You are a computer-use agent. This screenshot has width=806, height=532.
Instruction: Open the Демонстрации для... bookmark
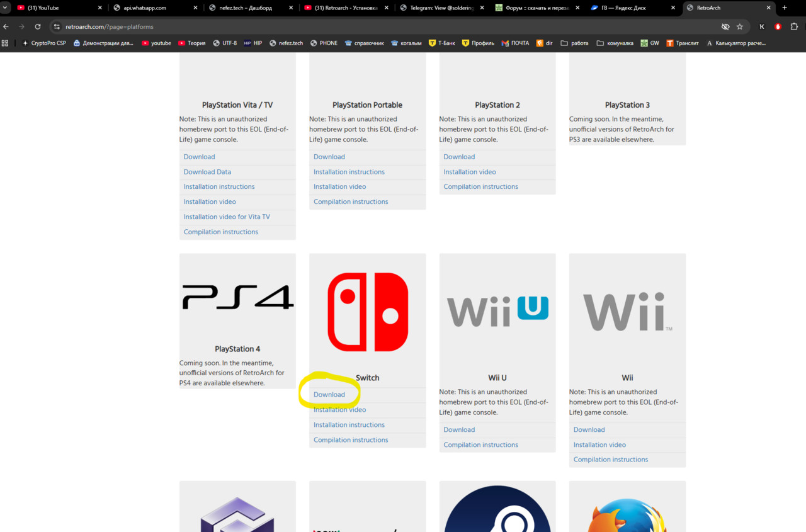103,43
